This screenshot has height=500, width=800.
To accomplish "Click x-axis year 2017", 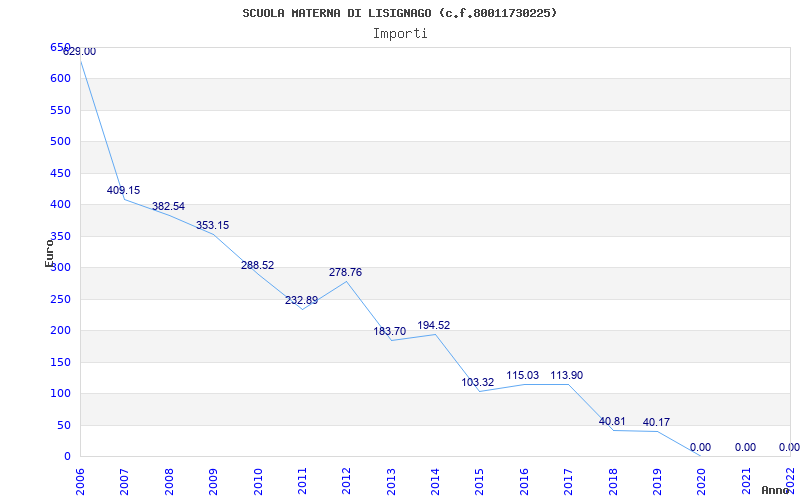I will [568, 482].
